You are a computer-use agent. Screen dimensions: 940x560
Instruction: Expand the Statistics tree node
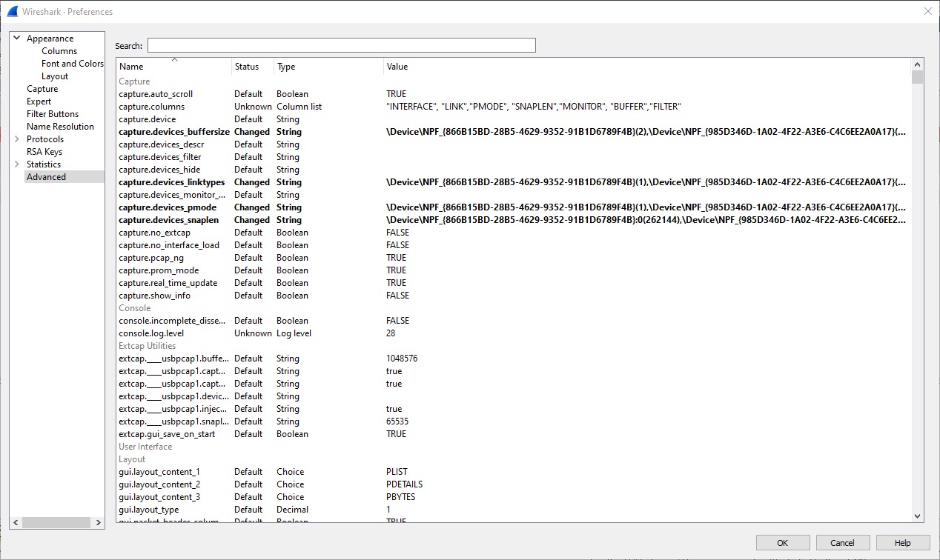pos(17,164)
